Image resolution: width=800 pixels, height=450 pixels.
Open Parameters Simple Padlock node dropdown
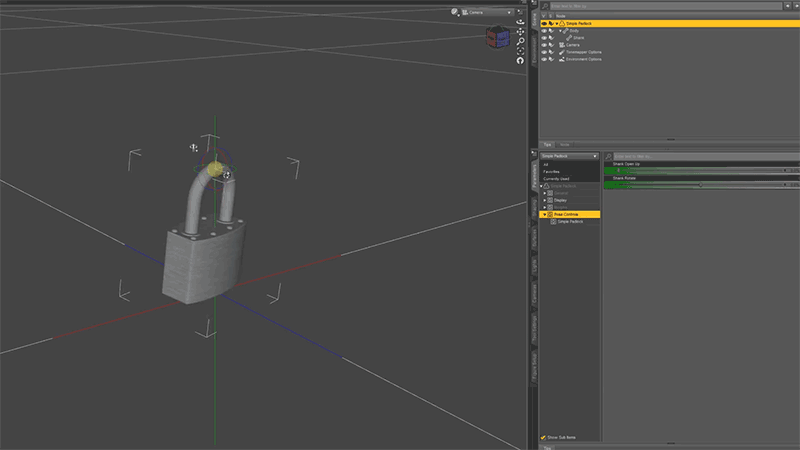[569, 156]
